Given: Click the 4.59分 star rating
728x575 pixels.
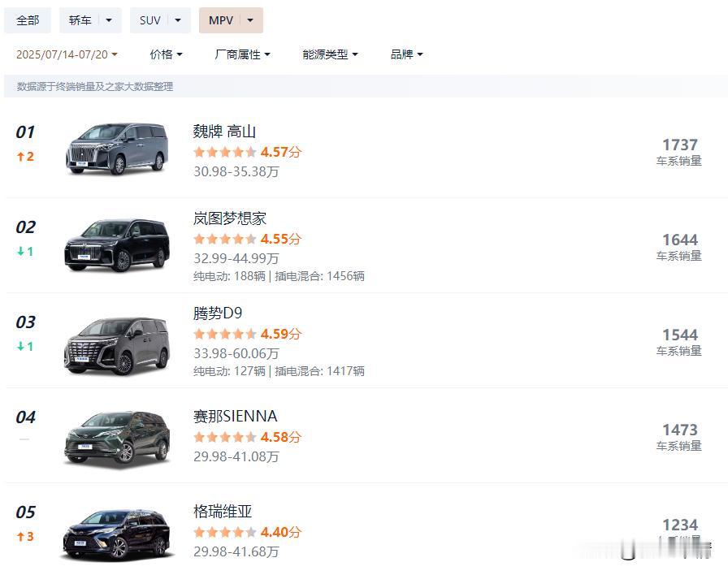Looking at the screenshot, I should [x=248, y=334].
